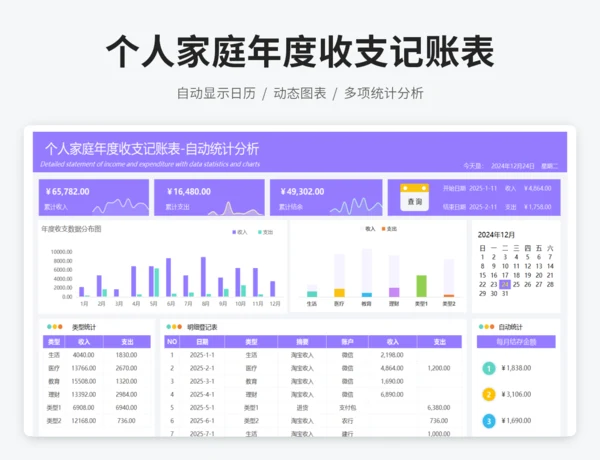The height and width of the screenshot is (460, 600).
Task: Click the 8月 label on the annual chart
Action: [x=205, y=303]
